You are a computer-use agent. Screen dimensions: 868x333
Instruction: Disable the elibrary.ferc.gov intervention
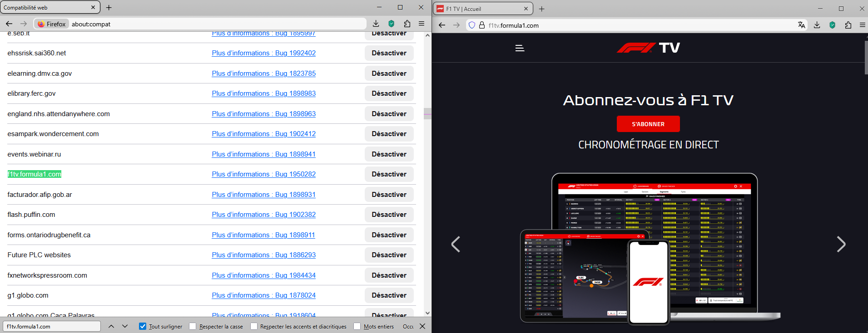click(x=389, y=93)
